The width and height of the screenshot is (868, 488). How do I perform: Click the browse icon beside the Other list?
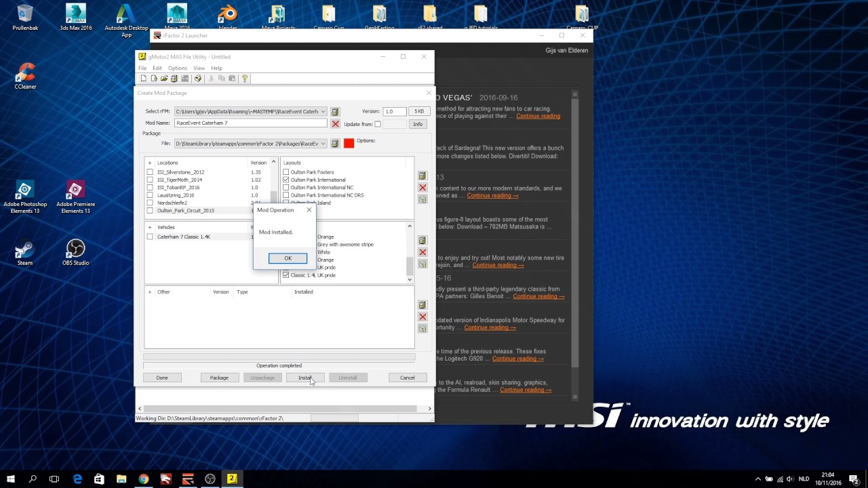422,305
